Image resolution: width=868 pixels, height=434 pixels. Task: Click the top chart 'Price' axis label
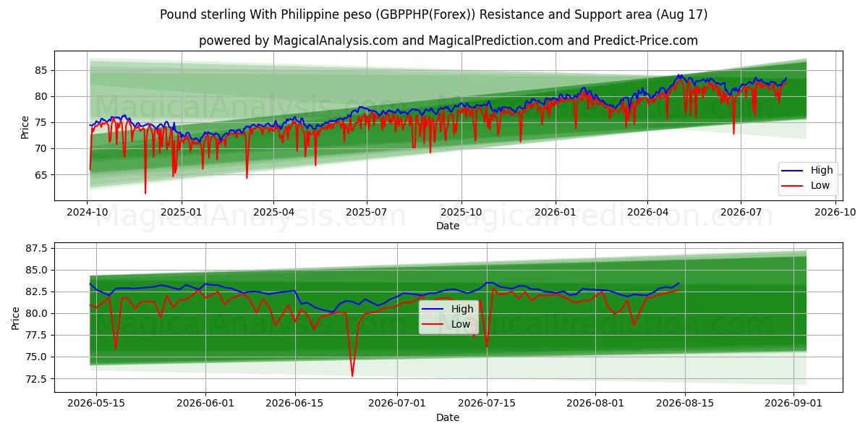[x=25, y=126]
